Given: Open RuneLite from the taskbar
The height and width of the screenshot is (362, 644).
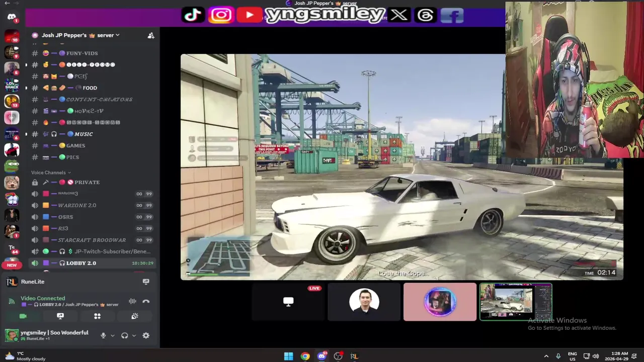Looking at the screenshot, I should click(354, 356).
